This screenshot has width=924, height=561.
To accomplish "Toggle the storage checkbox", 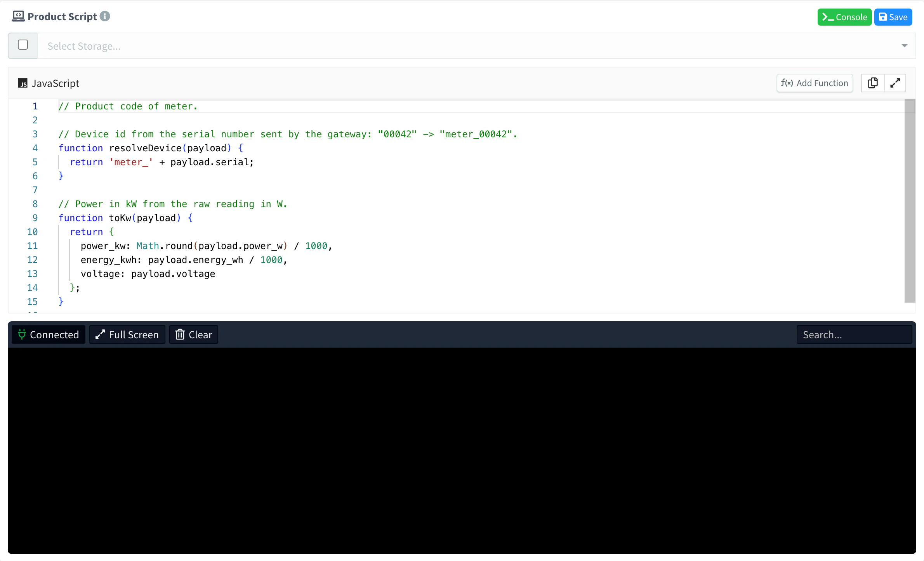I will click(x=23, y=45).
